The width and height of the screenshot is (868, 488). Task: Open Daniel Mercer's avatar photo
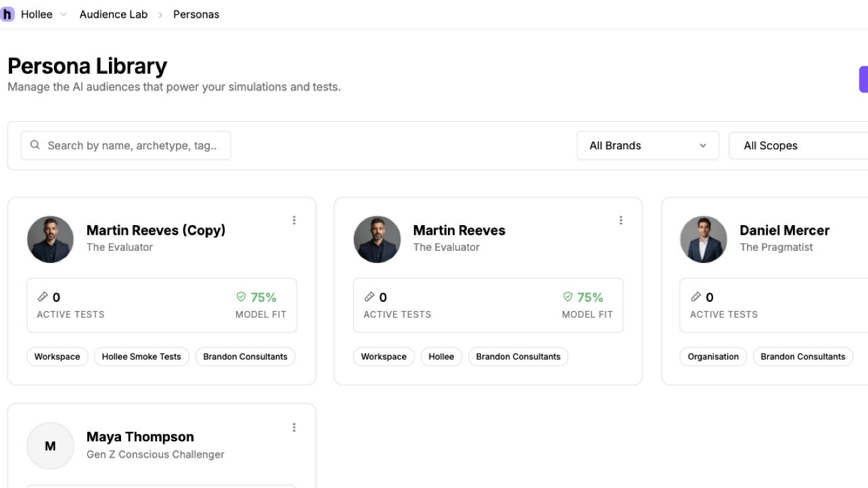point(704,239)
